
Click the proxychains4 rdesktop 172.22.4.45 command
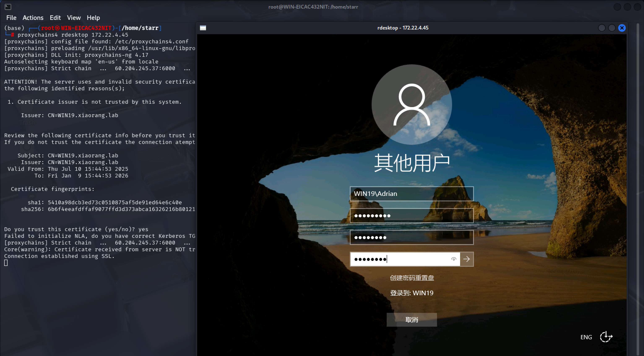pos(73,35)
